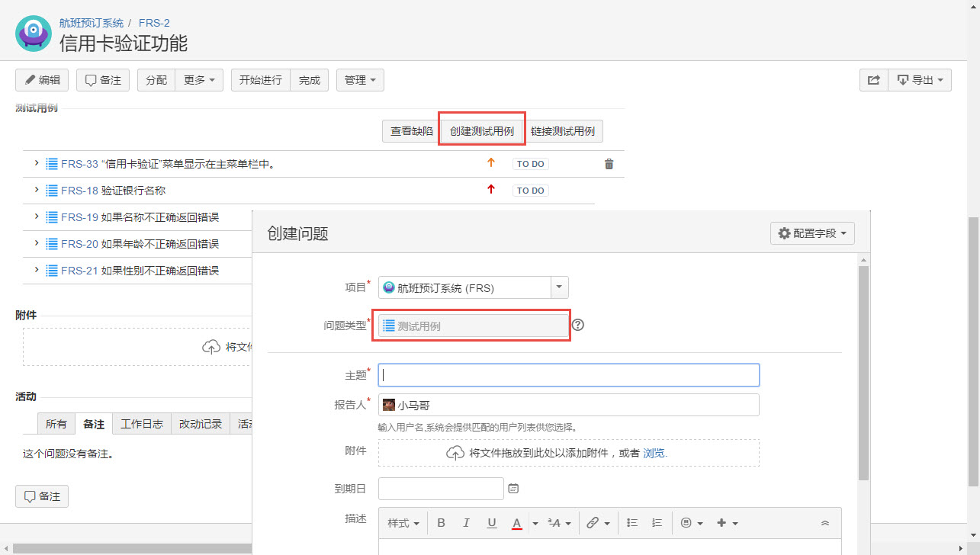This screenshot has width=980, height=555.
Task: Expand the FRS-20 test case row
Action: point(36,244)
